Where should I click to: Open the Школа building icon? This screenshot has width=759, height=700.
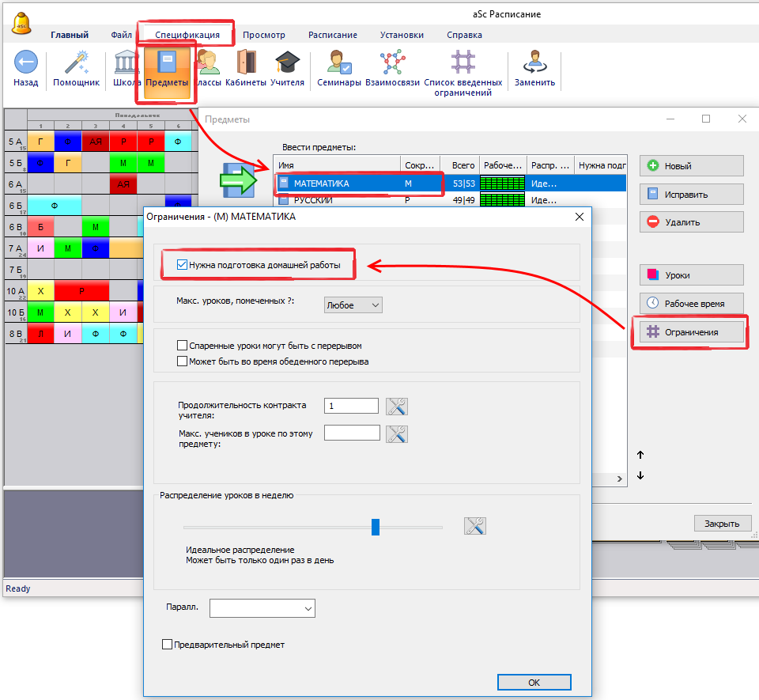click(126, 62)
